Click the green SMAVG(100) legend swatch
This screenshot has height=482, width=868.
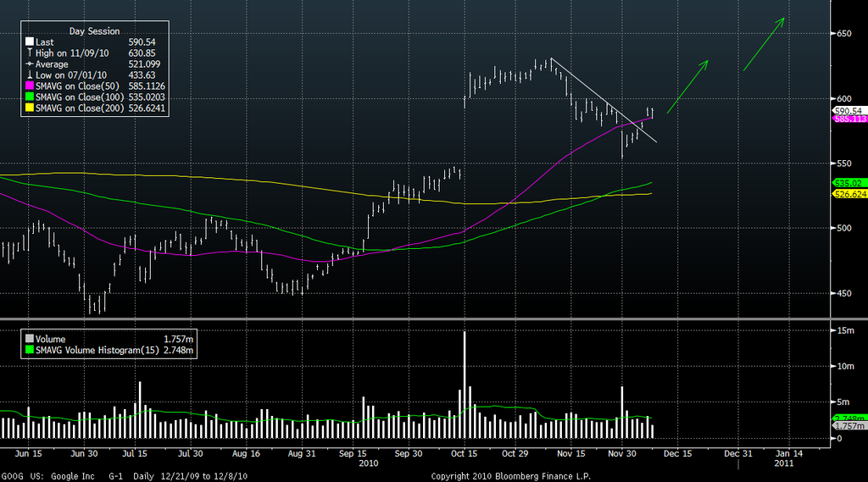click(30, 97)
